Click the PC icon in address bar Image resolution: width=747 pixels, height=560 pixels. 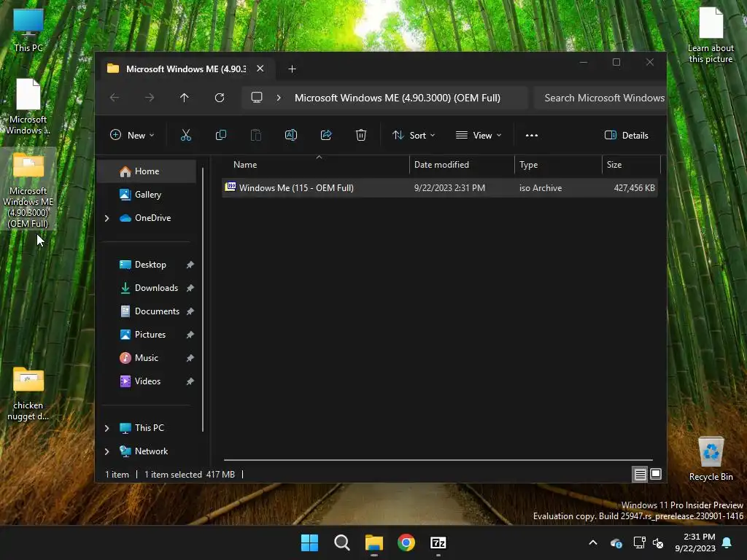click(x=257, y=98)
